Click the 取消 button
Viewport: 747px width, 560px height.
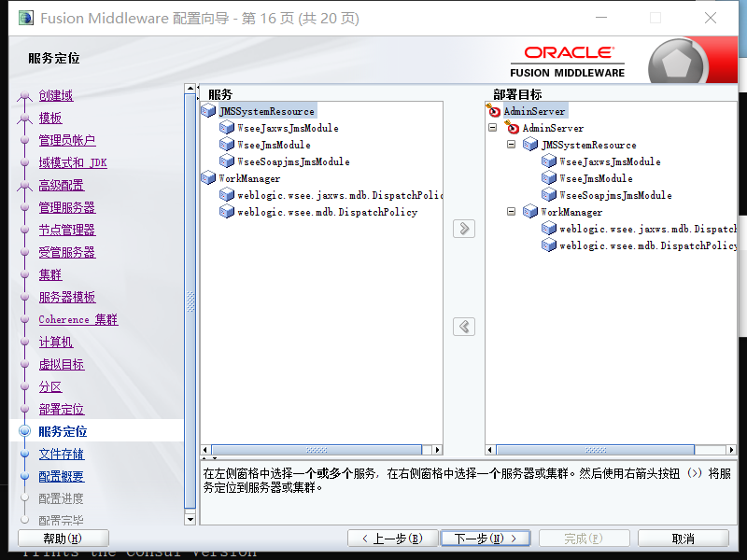point(684,538)
